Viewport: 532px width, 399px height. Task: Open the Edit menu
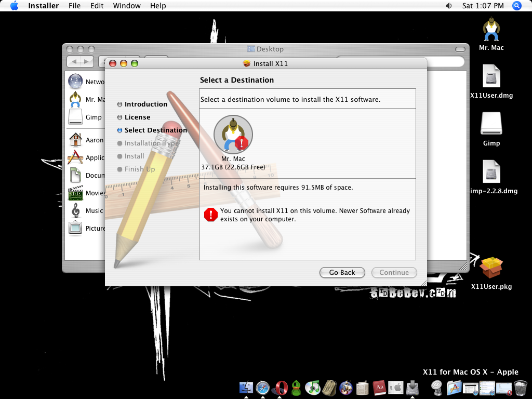(x=97, y=6)
